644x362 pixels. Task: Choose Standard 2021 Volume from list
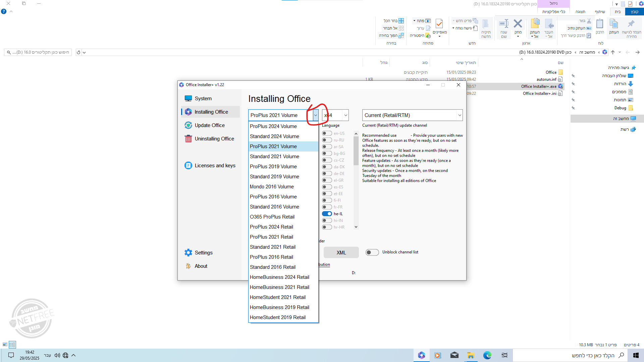coord(283,157)
